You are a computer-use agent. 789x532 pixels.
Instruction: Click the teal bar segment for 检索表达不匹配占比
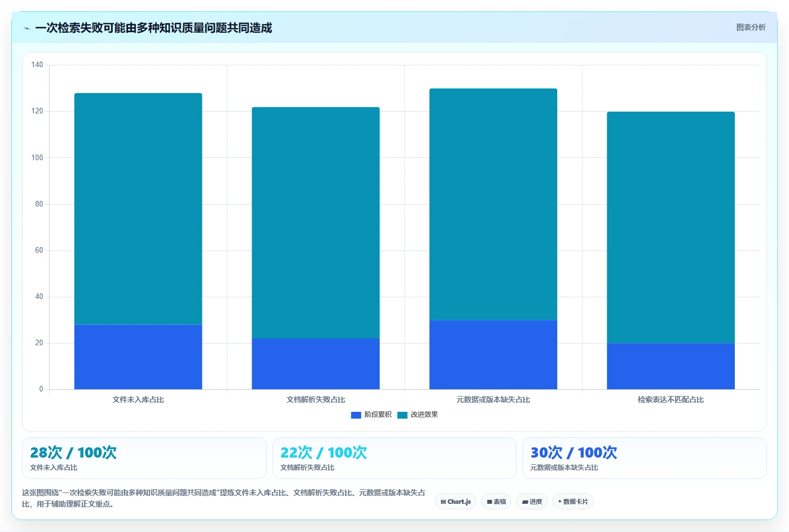[671, 227]
